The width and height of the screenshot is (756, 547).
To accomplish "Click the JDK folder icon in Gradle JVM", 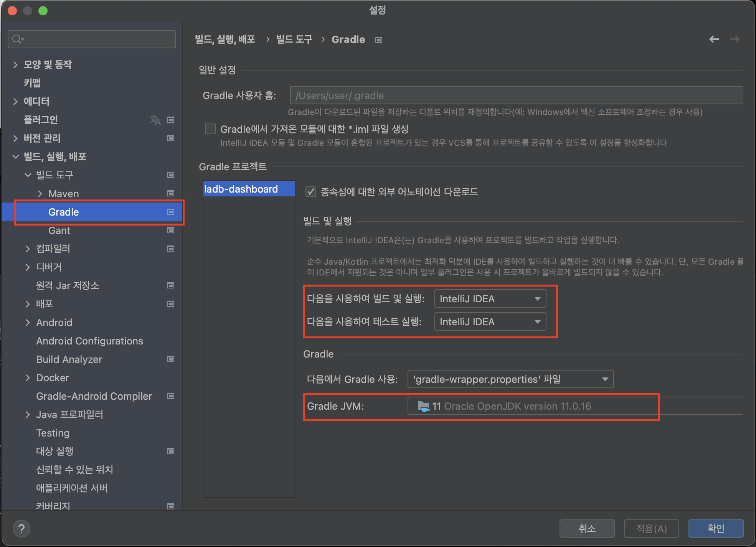I will coord(423,406).
